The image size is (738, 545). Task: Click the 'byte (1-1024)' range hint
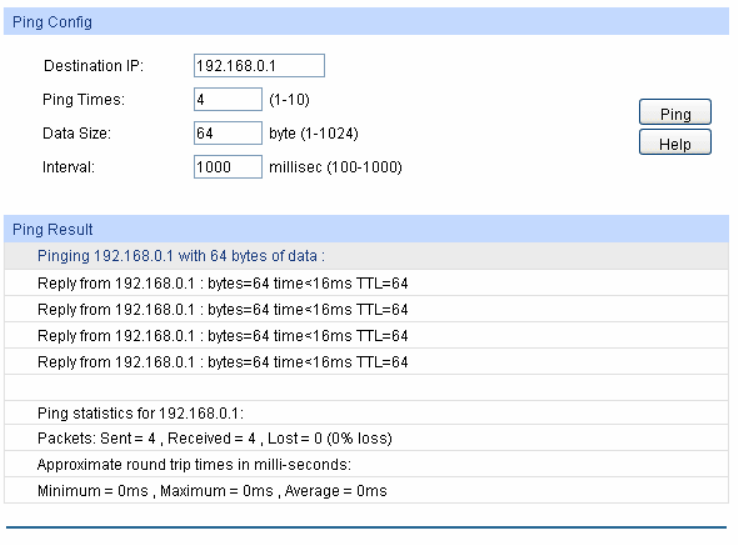tap(314, 133)
